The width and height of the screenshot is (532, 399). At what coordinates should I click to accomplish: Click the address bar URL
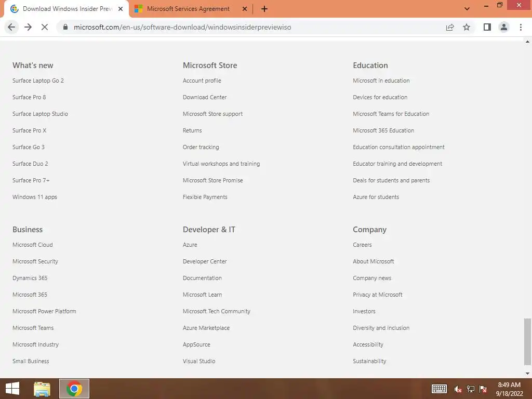coord(182,27)
